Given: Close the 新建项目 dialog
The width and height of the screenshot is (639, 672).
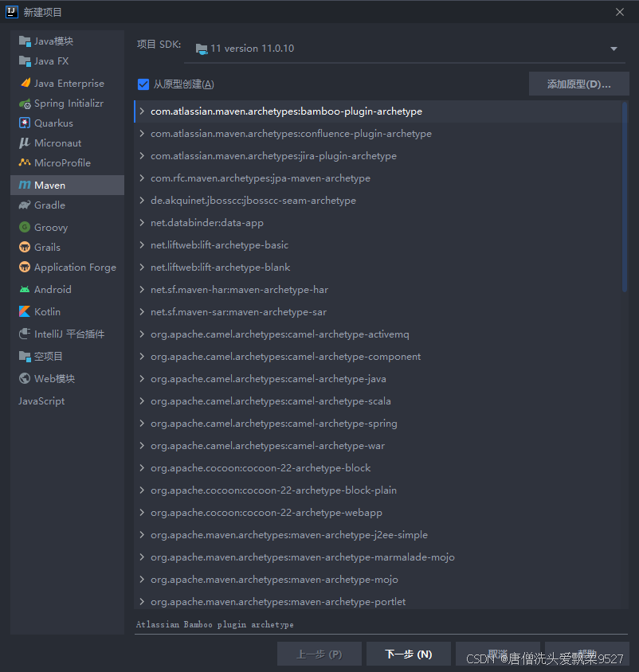Looking at the screenshot, I should (x=619, y=12).
